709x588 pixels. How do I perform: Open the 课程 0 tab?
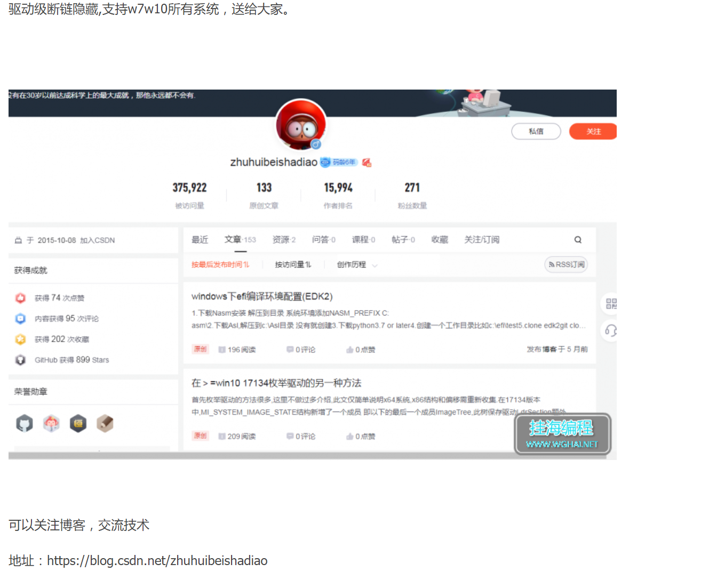click(363, 240)
